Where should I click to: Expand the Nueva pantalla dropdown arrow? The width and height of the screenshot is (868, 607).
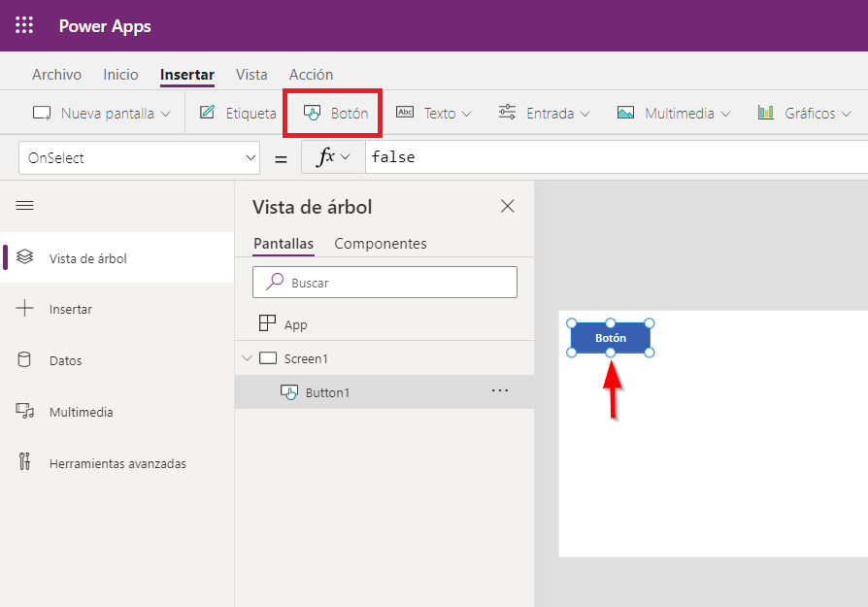[x=165, y=114]
